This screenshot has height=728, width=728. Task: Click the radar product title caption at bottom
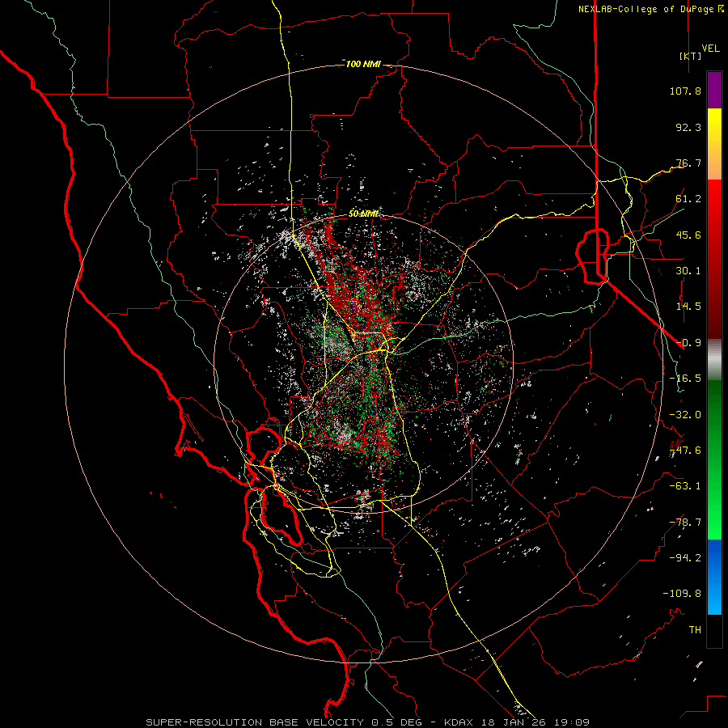point(368,722)
